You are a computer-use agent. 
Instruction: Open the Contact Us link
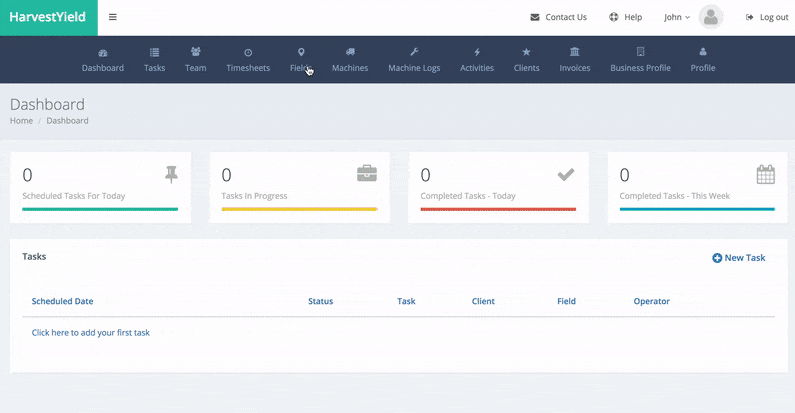(x=558, y=17)
